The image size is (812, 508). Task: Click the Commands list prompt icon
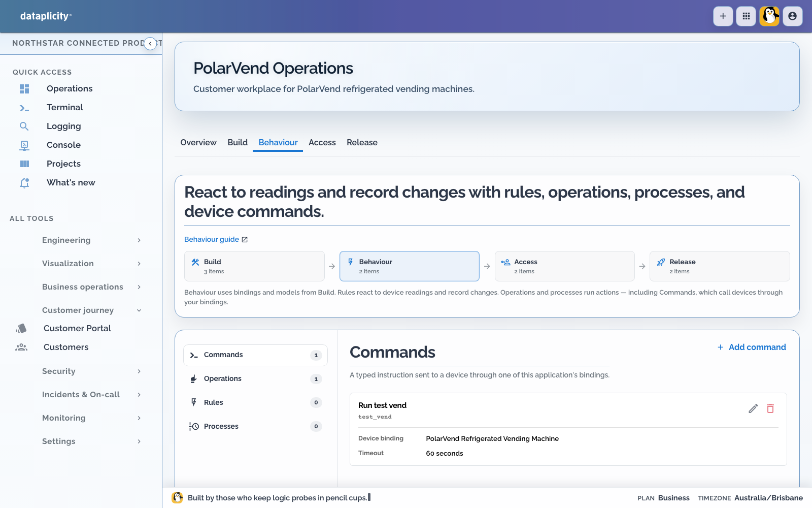point(194,356)
